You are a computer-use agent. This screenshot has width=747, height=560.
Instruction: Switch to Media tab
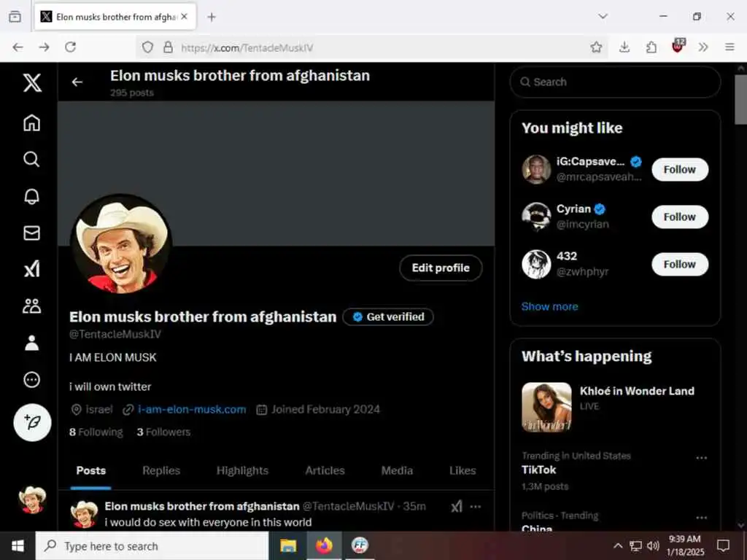click(x=397, y=470)
